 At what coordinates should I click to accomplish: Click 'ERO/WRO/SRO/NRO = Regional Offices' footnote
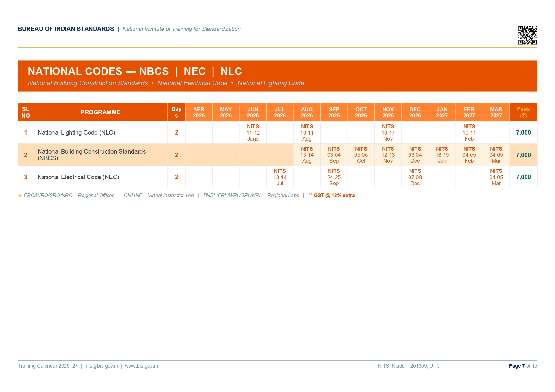(69, 196)
